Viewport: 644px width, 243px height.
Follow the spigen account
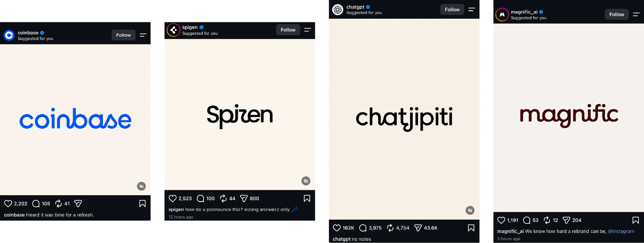point(288,30)
